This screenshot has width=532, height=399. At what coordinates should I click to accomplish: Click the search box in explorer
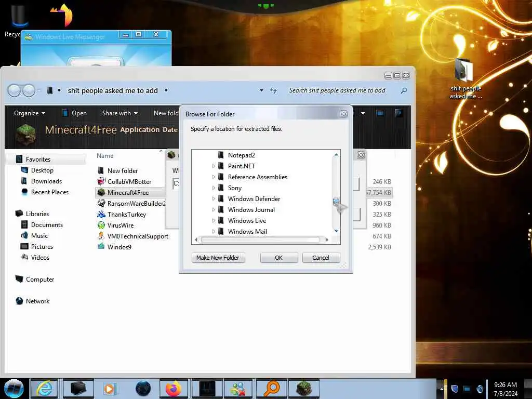[343, 90]
